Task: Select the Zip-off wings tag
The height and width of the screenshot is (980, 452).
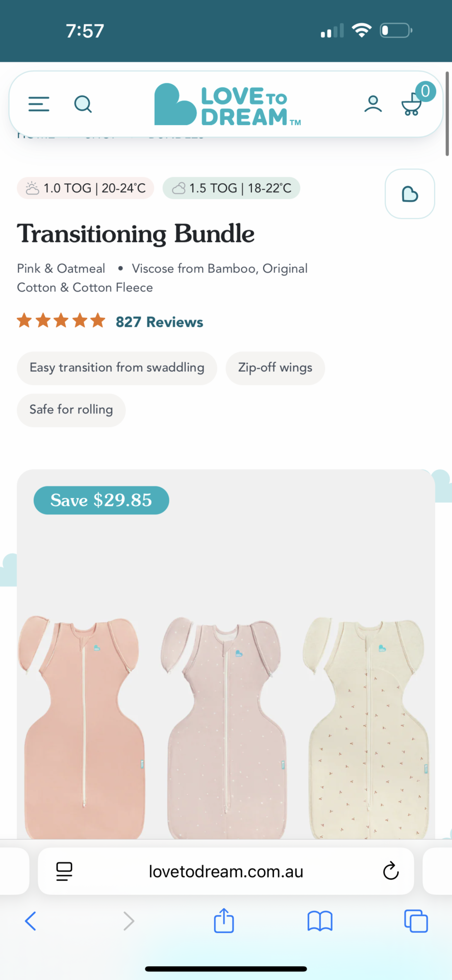Action: tap(275, 368)
